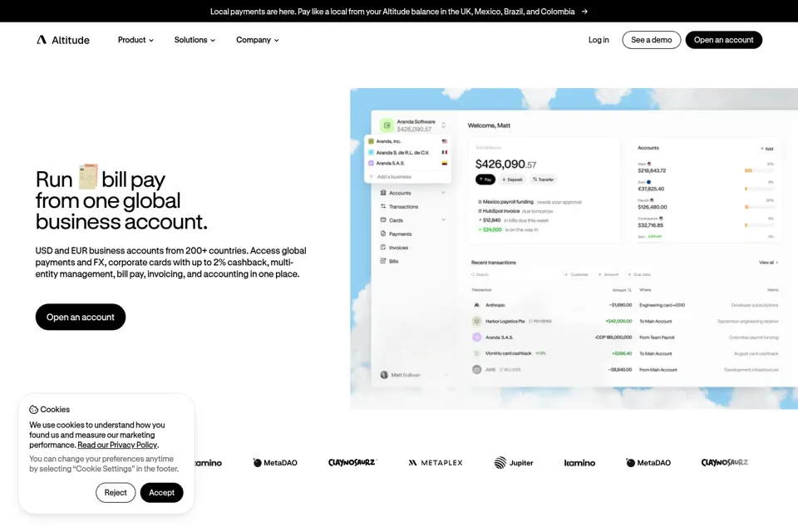Open the Read our Privacy Policy link
The height and width of the screenshot is (532, 798).
click(117, 445)
